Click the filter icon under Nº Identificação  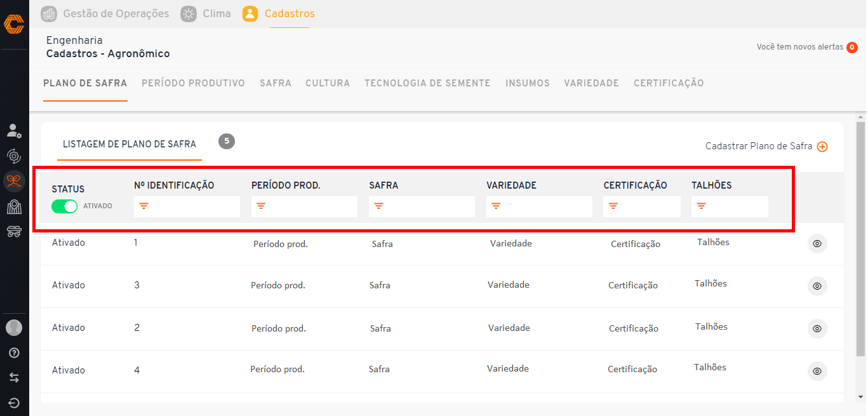144,206
